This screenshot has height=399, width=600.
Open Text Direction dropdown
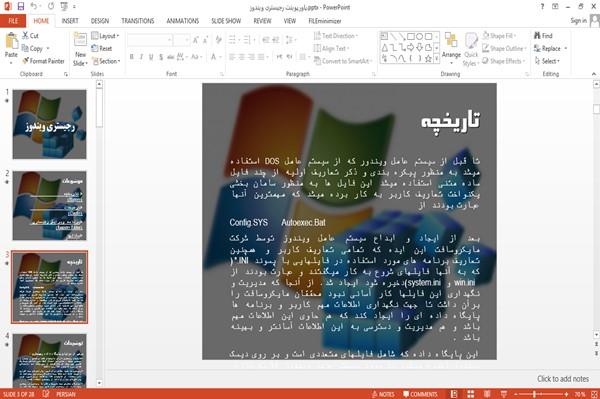click(336, 36)
